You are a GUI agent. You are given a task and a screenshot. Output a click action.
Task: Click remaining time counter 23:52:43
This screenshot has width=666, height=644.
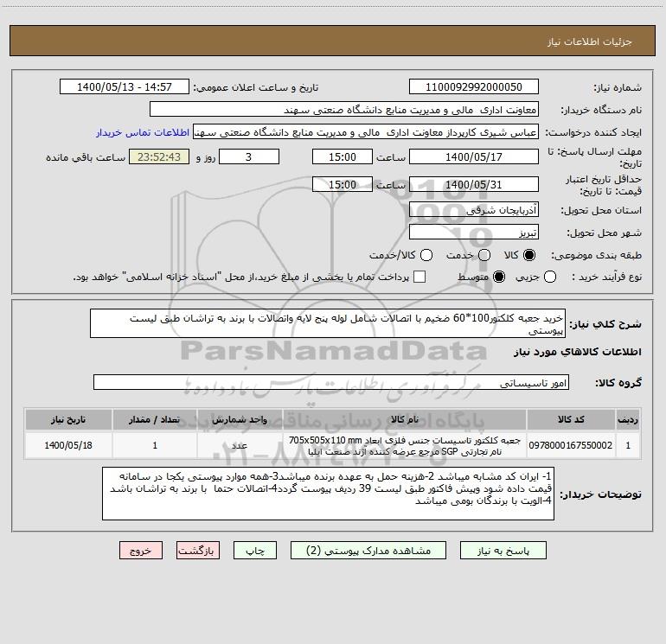(159, 156)
